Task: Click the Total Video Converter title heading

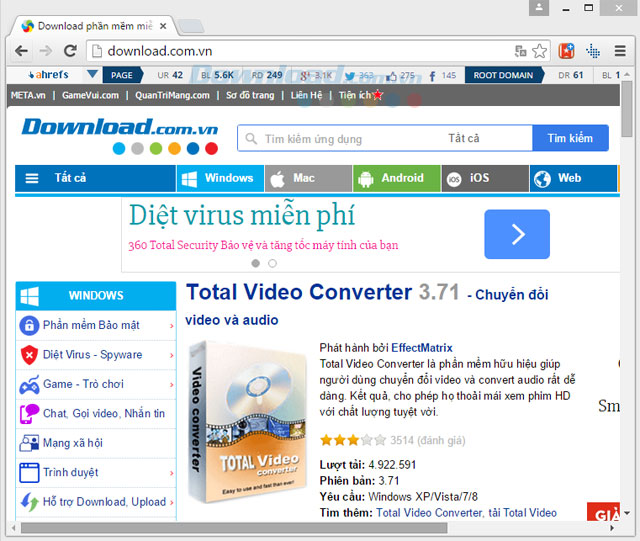Action: click(299, 292)
